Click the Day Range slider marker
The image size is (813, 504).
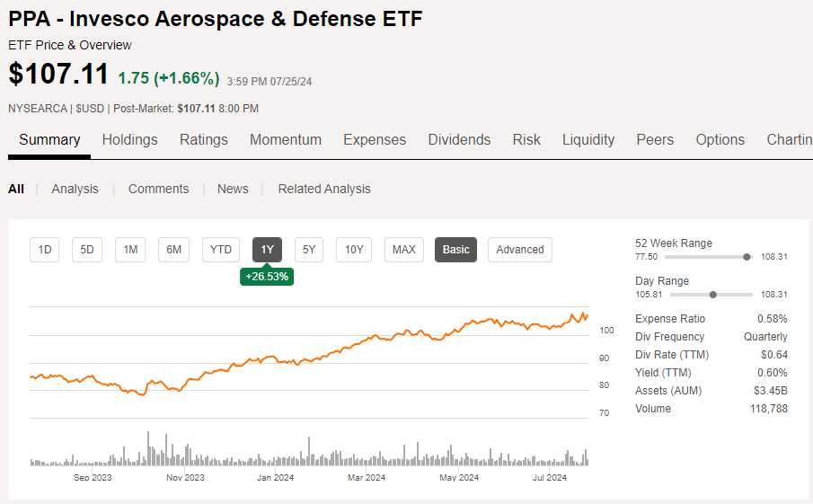(x=713, y=295)
